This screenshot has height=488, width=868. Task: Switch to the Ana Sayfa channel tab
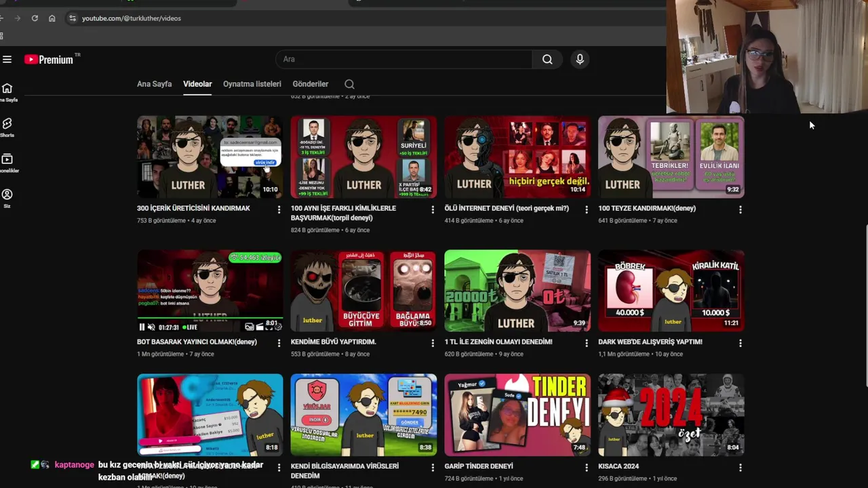pos(154,84)
